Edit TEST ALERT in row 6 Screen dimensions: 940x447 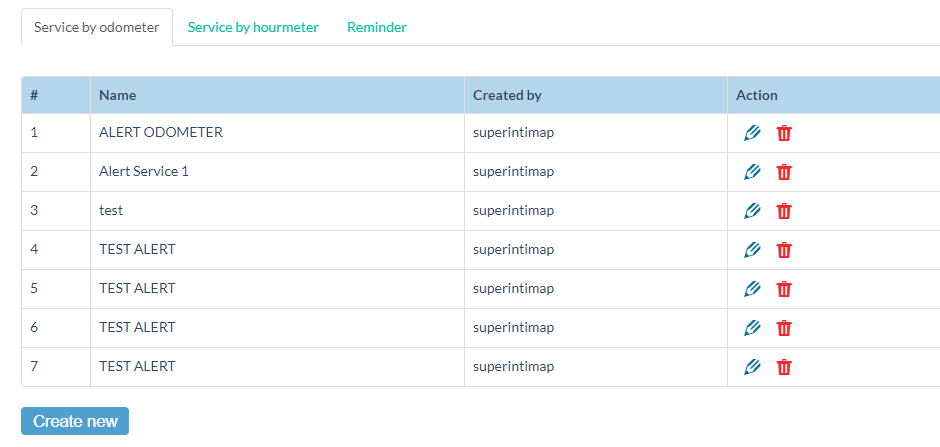(x=752, y=328)
